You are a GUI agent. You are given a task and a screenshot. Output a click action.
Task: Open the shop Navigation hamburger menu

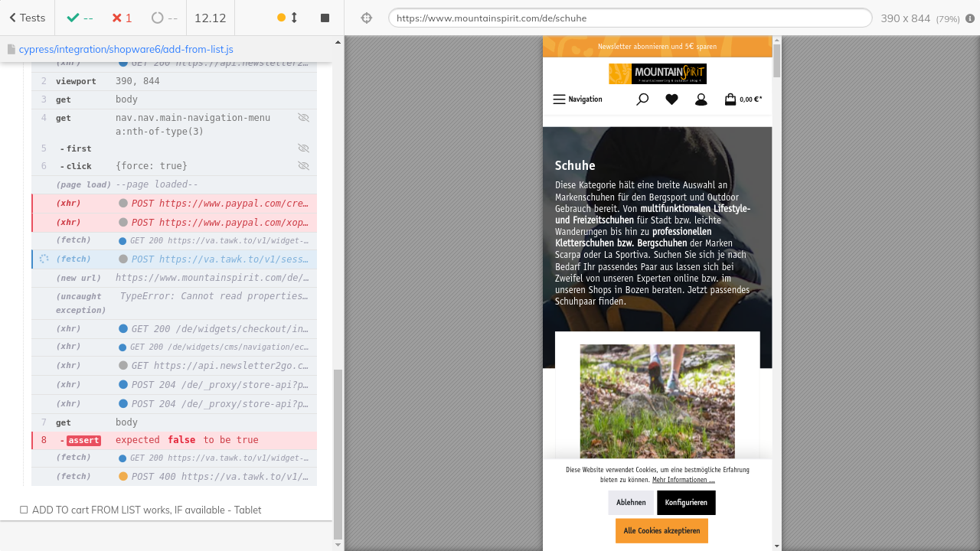[577, 99]
